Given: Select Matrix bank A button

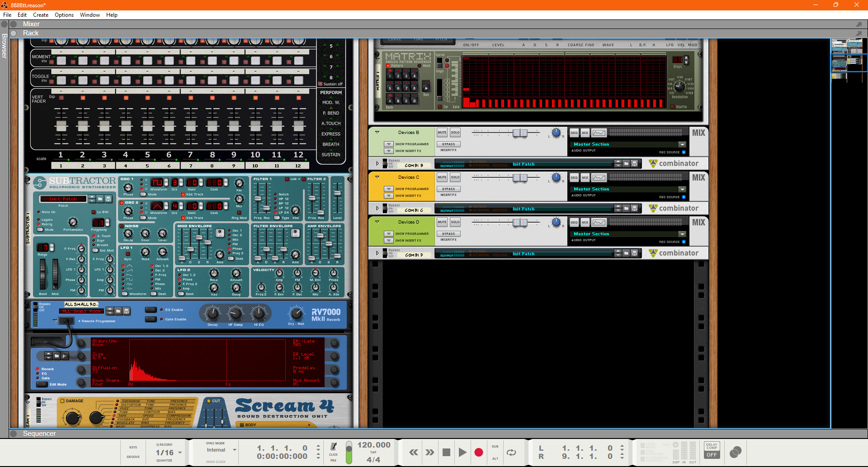Looking at the screenshot, I should tap(390, 100).
